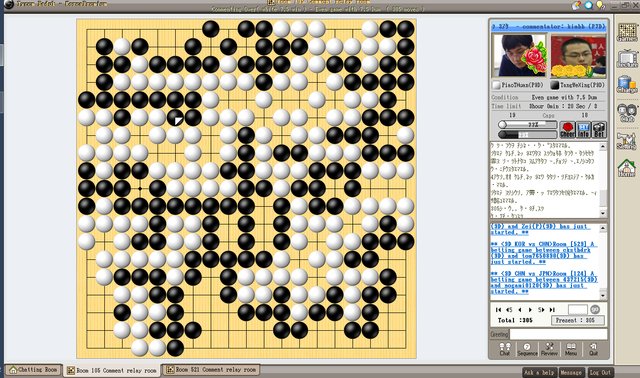Open the Charge coins icon in the sidebar
640x378 pixels.
click(x=627, y=85)
